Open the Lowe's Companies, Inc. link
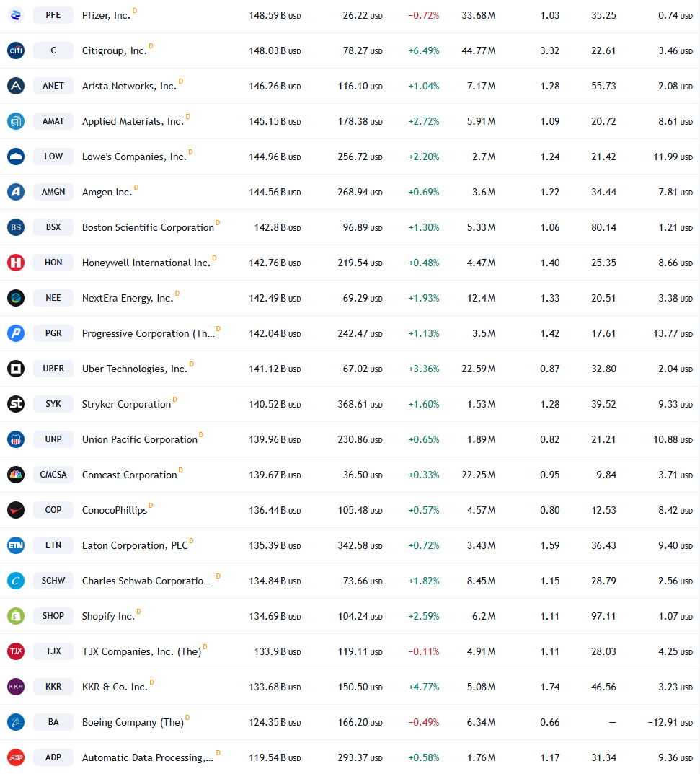700x774 pixels. click(134, 157)
